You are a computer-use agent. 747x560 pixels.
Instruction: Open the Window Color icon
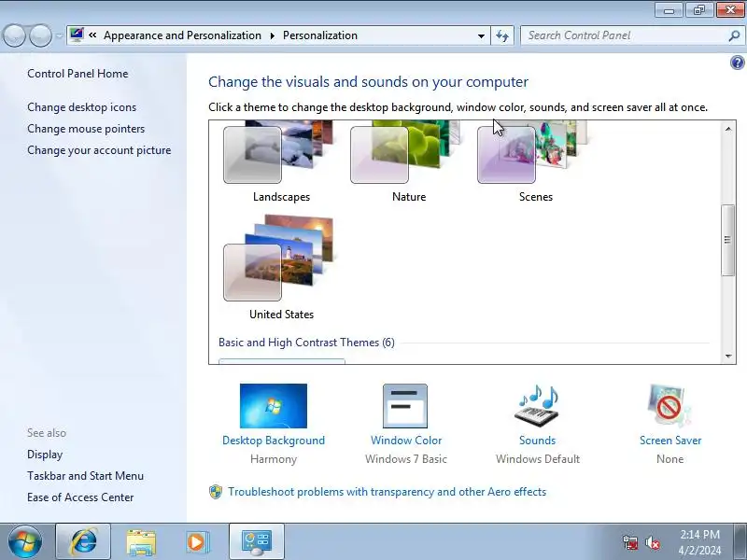[x=405, y=406]
